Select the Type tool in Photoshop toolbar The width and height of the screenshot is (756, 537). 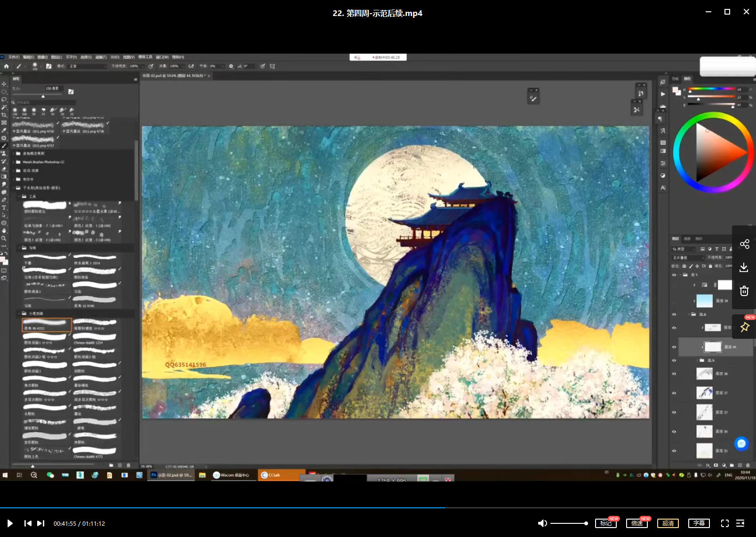point(4,208)
